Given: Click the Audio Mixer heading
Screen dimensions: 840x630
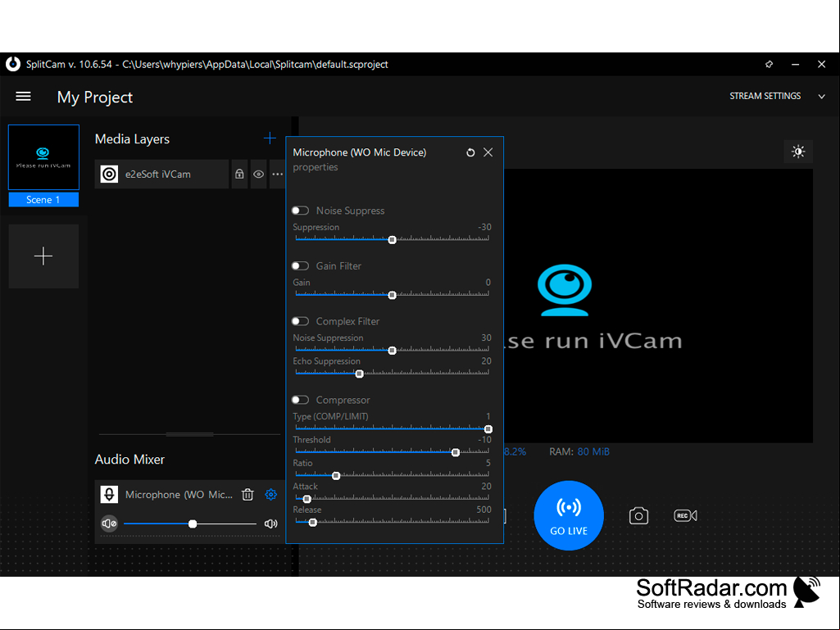Looking at the screenshot, I should pyautogui.click(x=129, y=460).
